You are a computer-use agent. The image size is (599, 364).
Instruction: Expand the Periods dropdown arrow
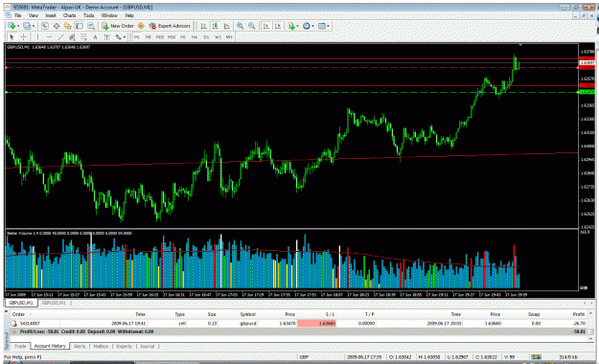point(312,26)
